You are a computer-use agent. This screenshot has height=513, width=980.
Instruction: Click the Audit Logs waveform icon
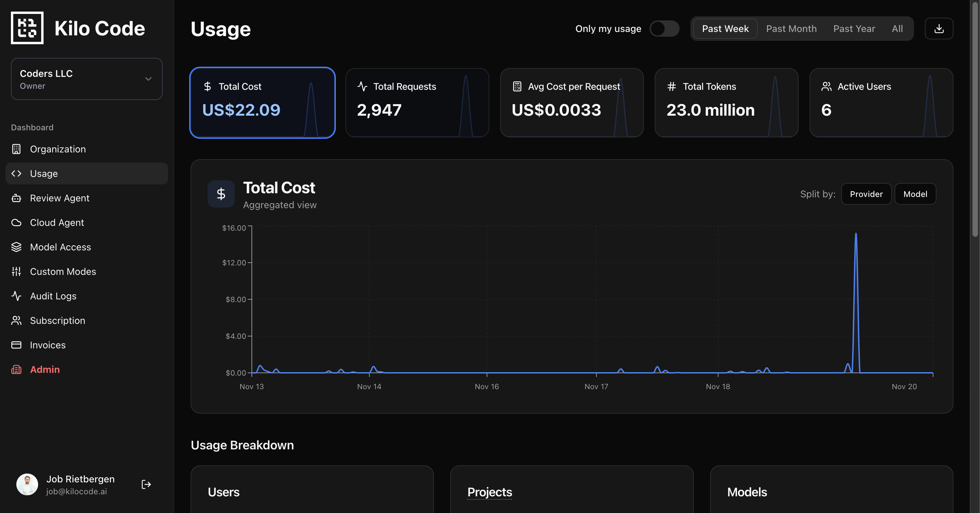click(16, 296)
